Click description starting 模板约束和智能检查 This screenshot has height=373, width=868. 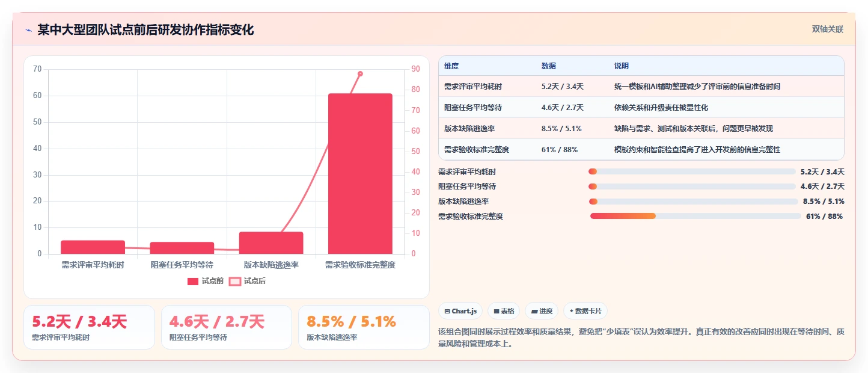(697, 149)
